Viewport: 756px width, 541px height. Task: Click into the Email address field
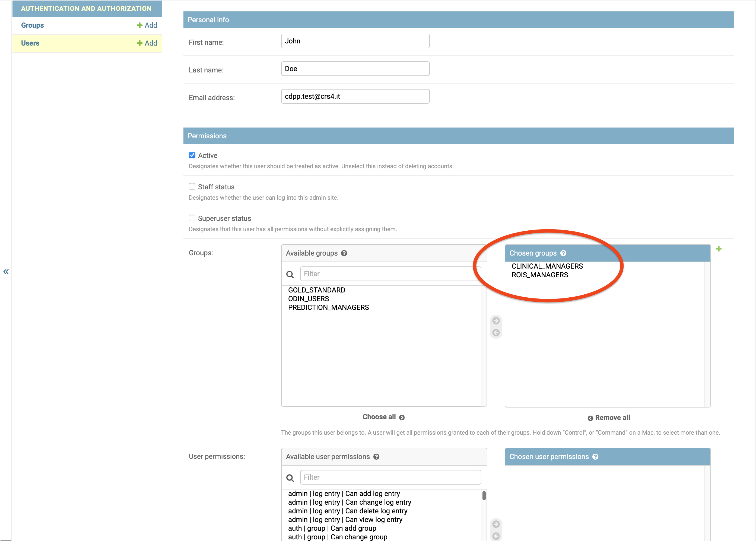point(355,96)
